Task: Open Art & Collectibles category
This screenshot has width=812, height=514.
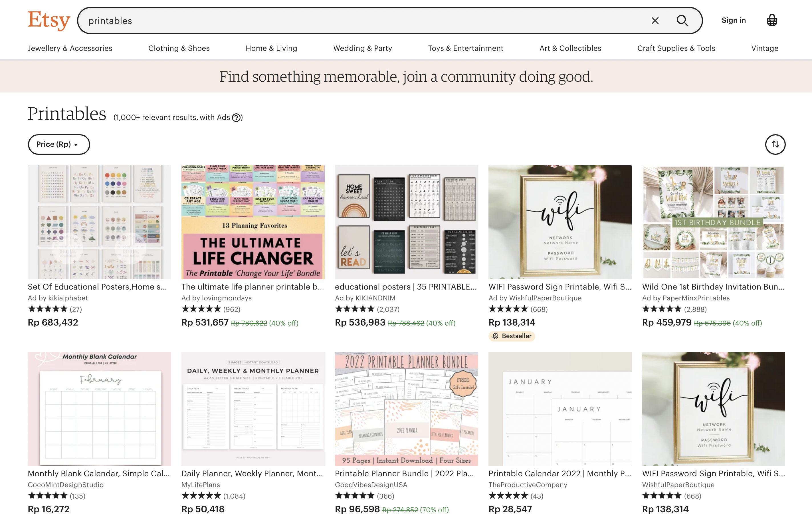Action: pyautogui.click(x=570, y=48)
